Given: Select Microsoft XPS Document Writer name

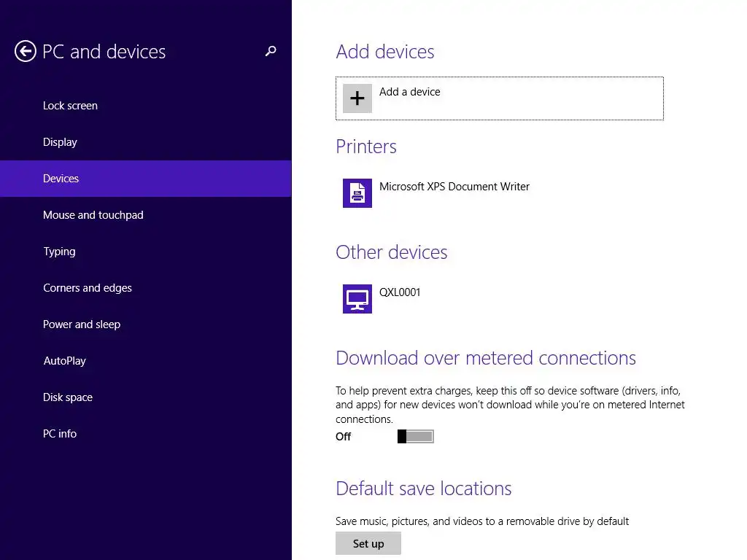Looking at the screenshot, I should pos(454,187).
